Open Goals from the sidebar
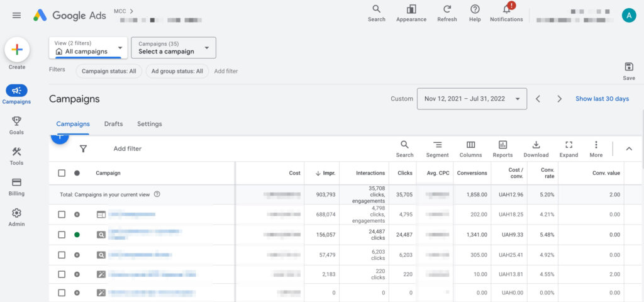Screen dimensions: 644x302 16,125
